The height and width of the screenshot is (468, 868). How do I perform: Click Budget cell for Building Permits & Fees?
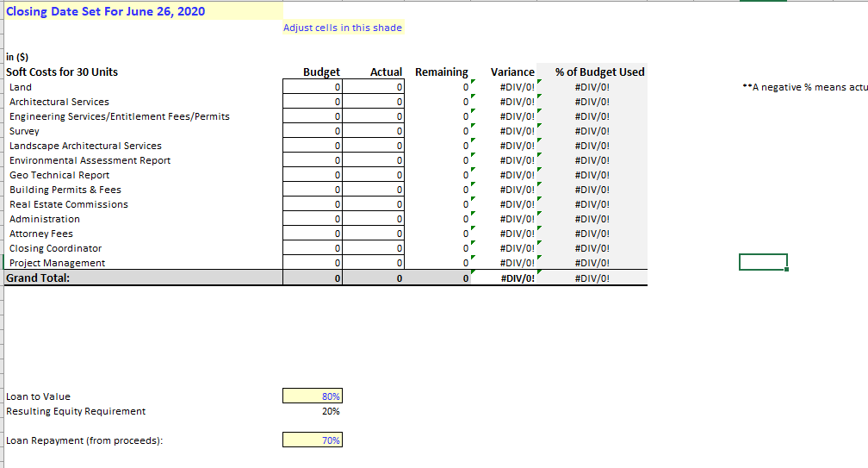coord(313,190)
